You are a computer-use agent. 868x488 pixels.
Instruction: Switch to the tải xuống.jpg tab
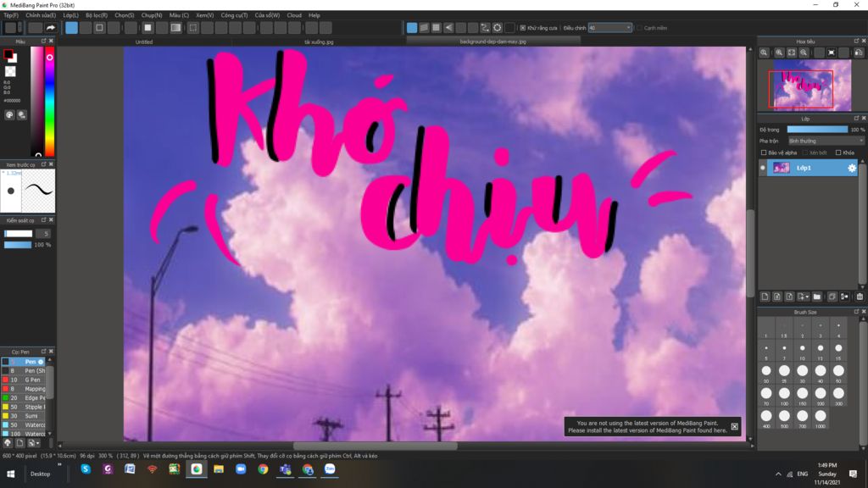click(x=319, y=42)
